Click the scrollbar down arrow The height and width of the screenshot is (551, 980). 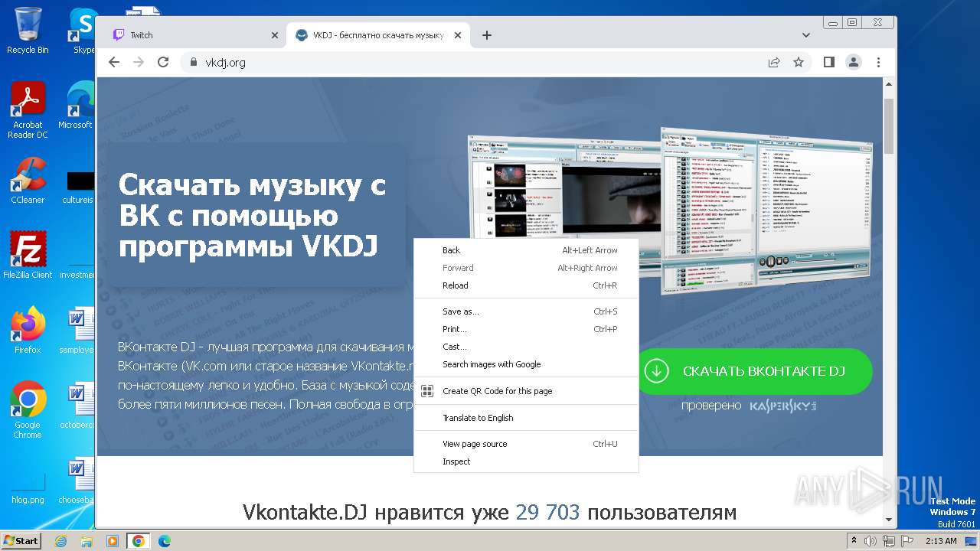click(889, 520)
